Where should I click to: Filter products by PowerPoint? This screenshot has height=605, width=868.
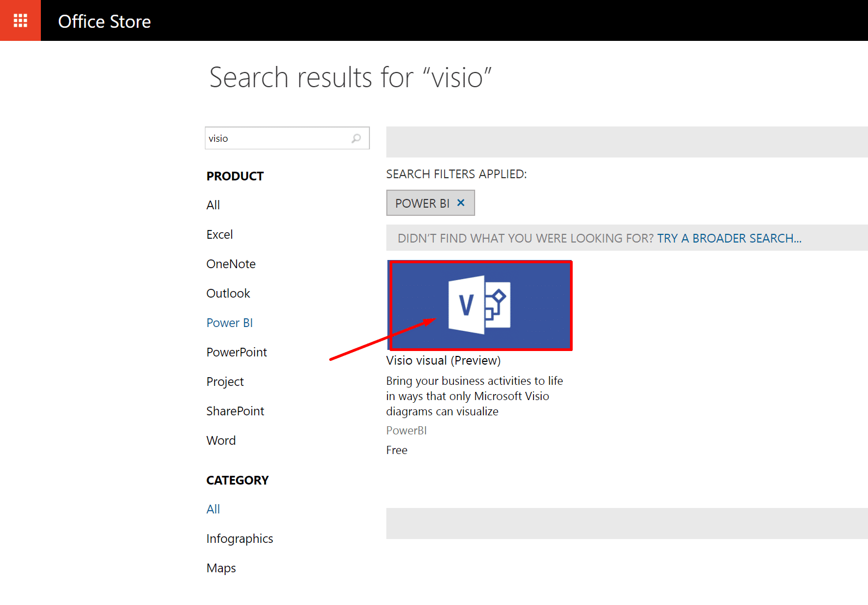point(236,352)
